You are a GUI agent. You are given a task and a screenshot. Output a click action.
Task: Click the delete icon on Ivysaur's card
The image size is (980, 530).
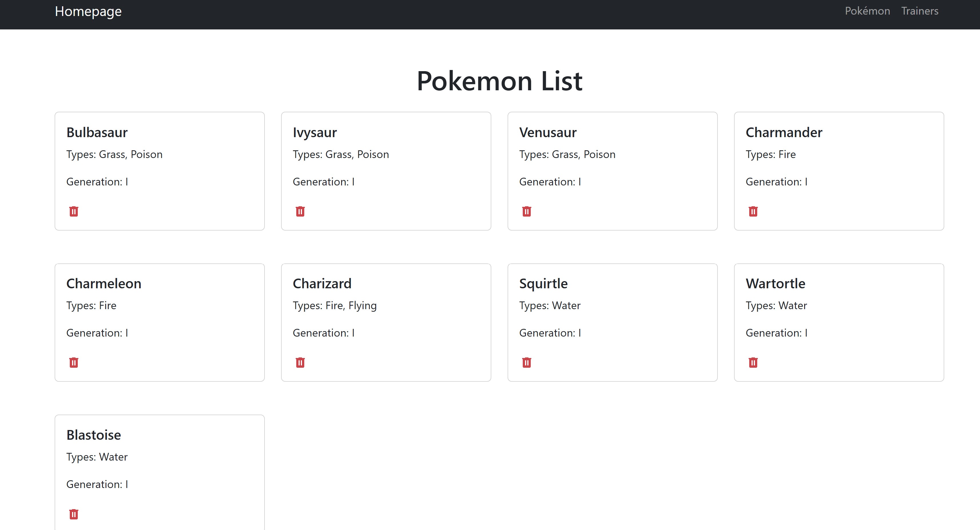click(x=300, y=211)
